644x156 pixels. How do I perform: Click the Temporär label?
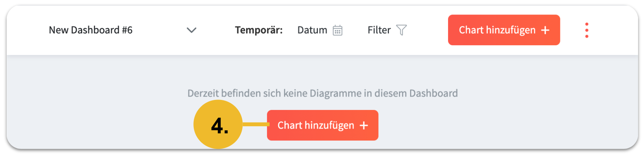(x=258, y=30)
